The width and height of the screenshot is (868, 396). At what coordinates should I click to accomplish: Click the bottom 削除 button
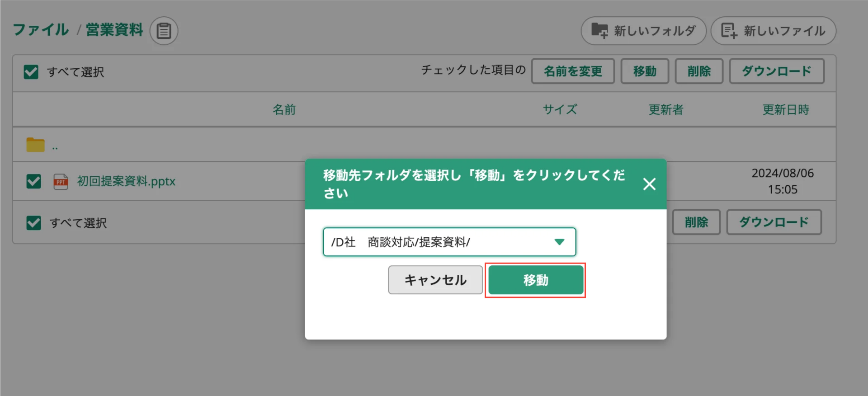696,222
